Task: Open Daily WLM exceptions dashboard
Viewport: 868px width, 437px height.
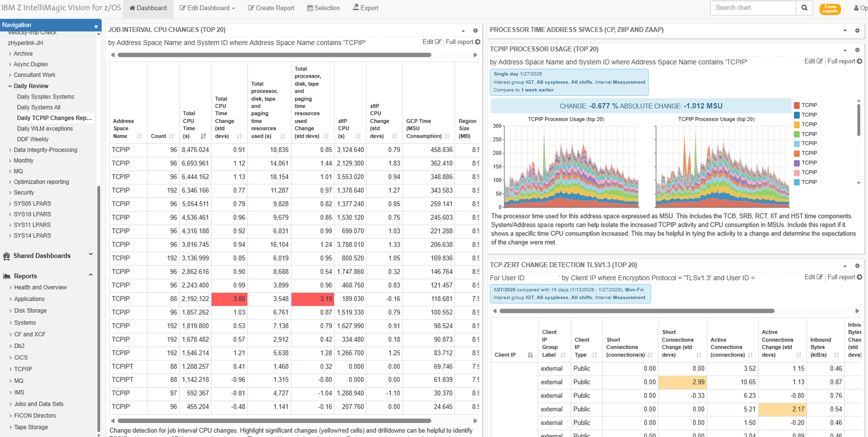Action: point(45,129)
